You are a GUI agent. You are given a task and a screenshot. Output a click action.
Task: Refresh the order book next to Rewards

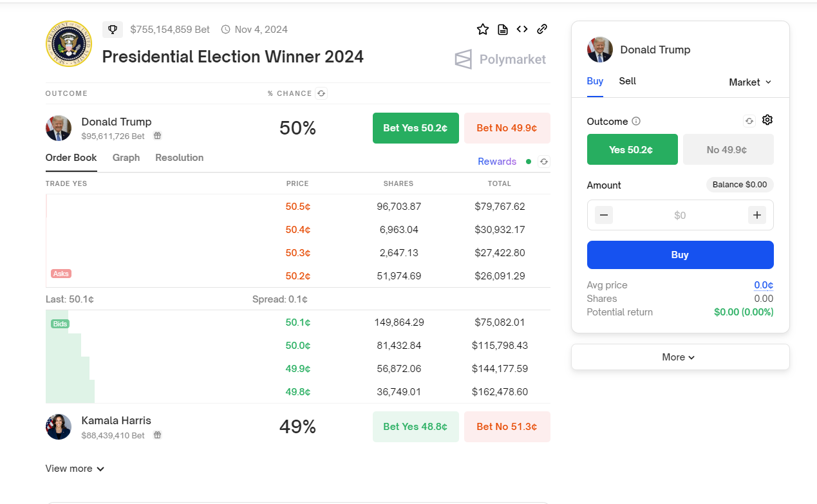coord(544,162)
